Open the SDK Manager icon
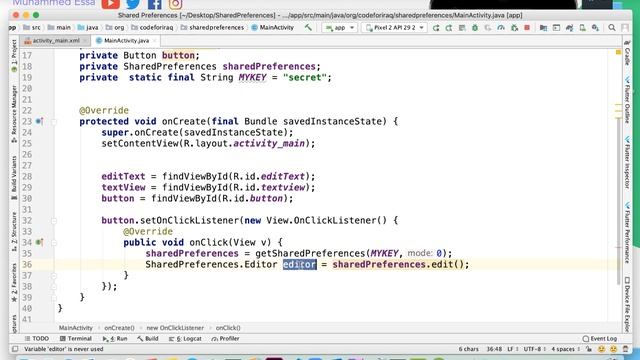 (596, 28)
